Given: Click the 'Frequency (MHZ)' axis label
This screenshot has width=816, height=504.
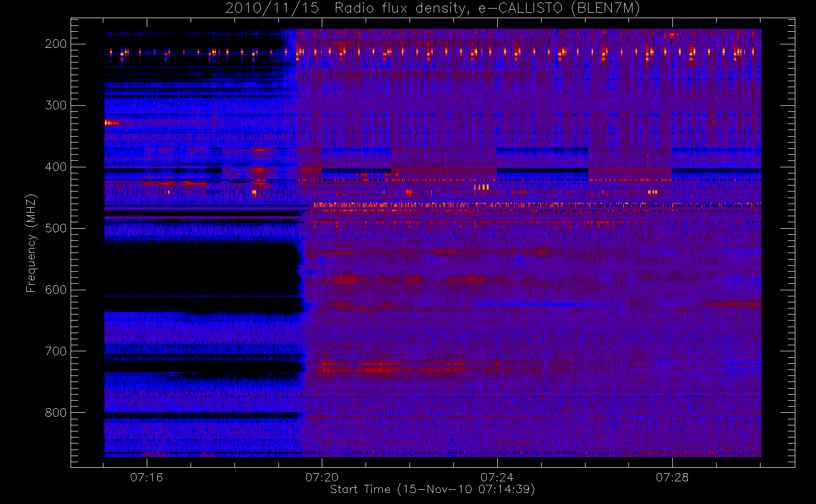Looking at the screenshot, I should (x=31, y=243).
